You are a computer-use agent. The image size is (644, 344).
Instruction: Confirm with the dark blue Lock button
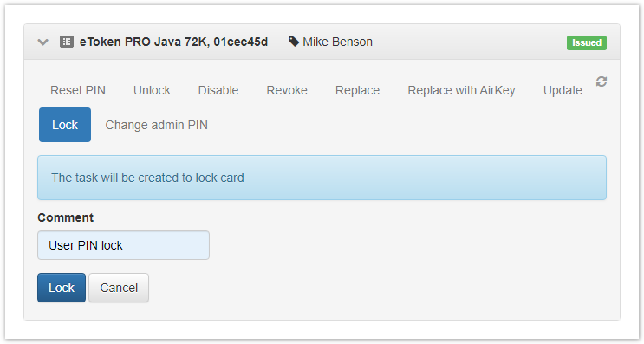click(x=62, y=288)
